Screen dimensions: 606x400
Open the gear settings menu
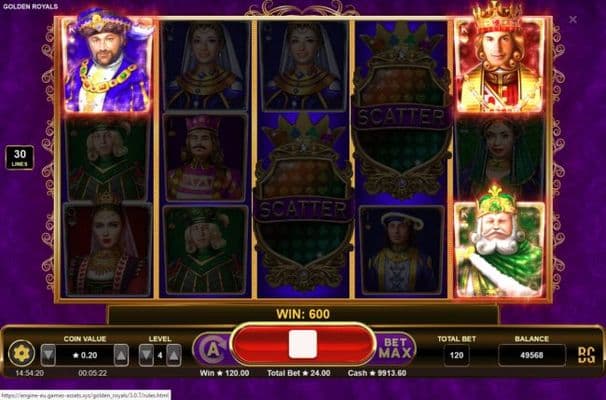click(21, 353)
